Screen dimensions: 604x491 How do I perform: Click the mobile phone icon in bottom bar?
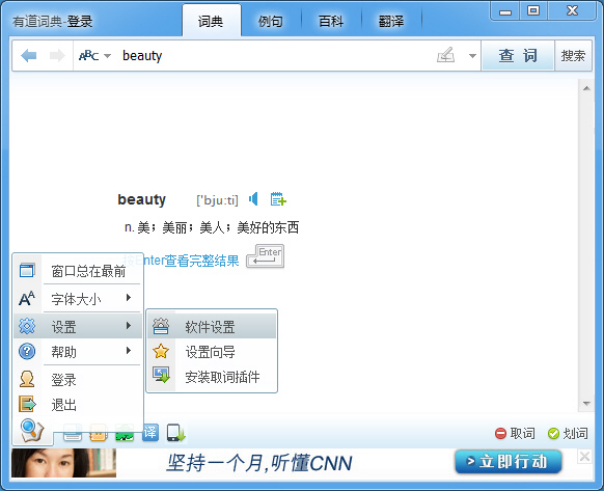click(x=175, y=433)
